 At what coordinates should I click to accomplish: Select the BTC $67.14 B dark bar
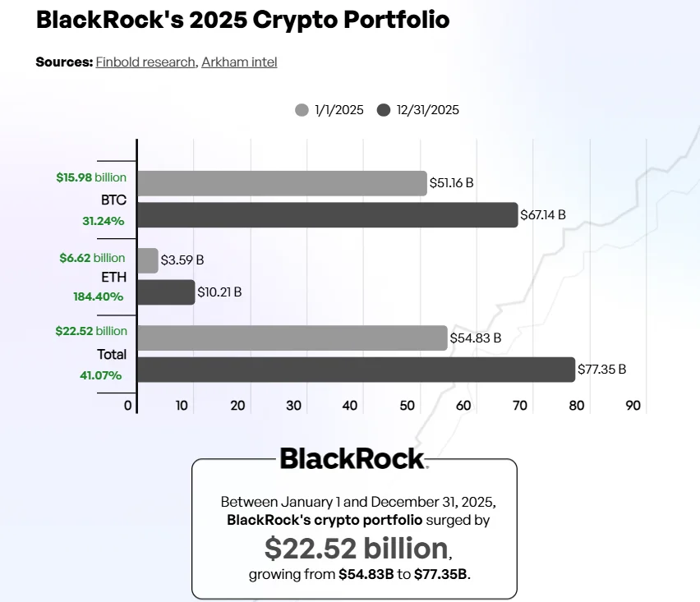coord(327,215)
